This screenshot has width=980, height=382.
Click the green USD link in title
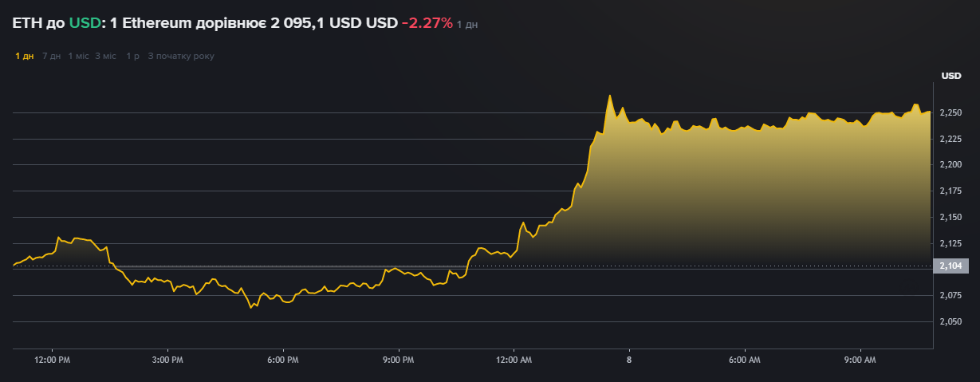(85, 23)
